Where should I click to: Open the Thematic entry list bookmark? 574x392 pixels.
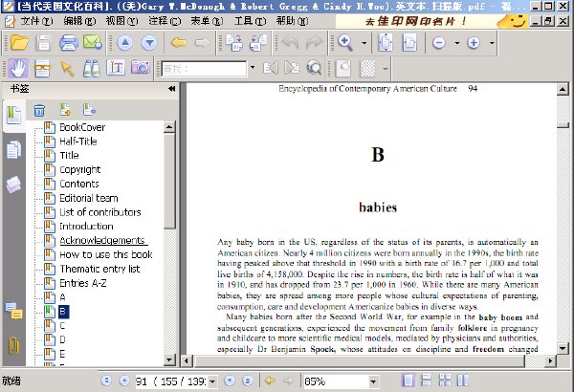[x=99, y=269]
